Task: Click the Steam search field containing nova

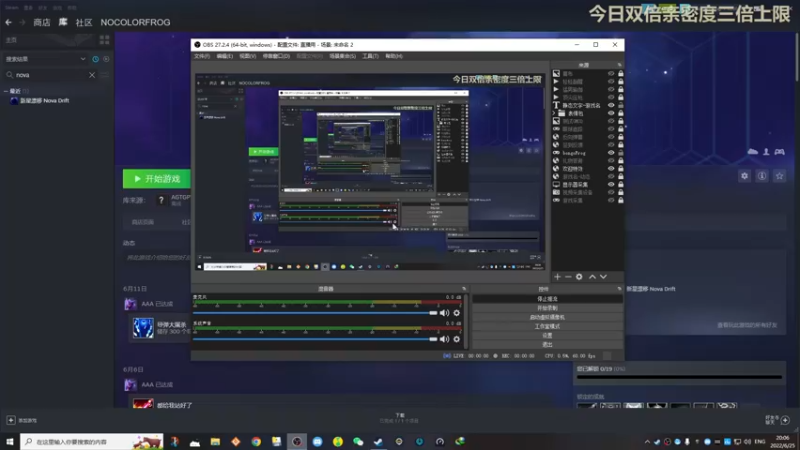Action: click(51, 75)
